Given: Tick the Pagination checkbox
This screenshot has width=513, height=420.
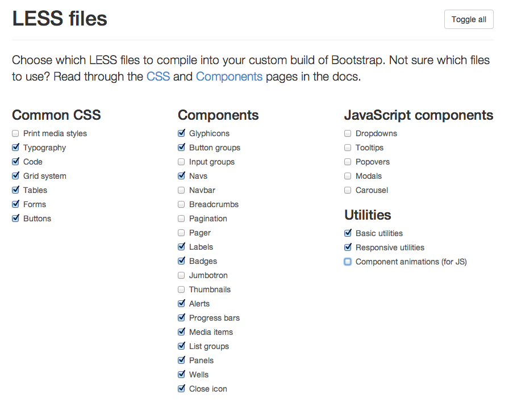Looking at the screenshot, I should 181,219.
